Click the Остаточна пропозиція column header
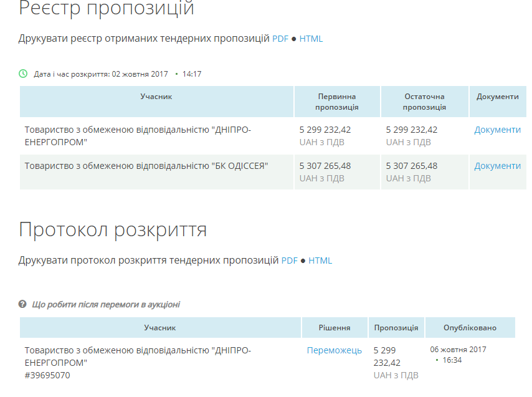 (424, 102)
